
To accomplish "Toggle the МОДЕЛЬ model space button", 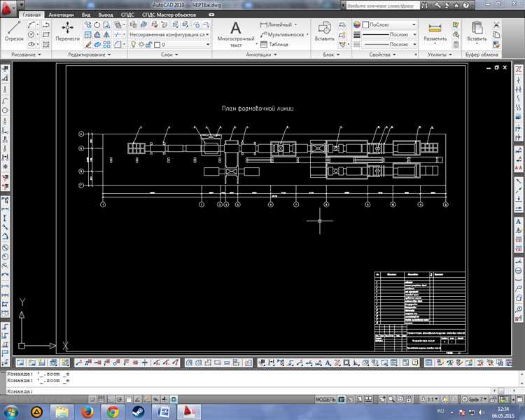I will tap(325, 400).
